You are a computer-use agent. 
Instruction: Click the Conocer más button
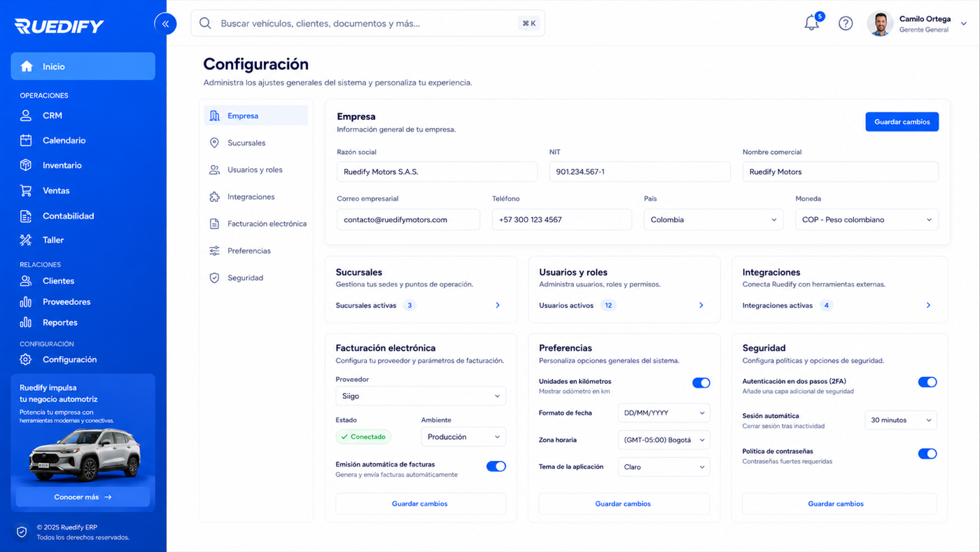pyautogui.click(x=83, y=497)
